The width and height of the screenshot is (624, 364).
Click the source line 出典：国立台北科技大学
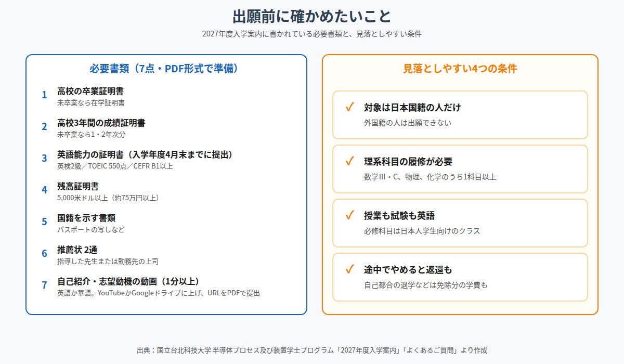312,350
